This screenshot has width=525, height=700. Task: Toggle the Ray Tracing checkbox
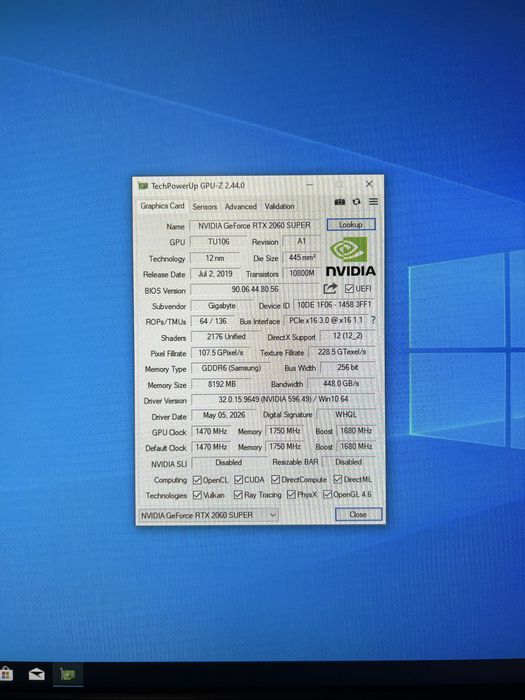[238, 495]
